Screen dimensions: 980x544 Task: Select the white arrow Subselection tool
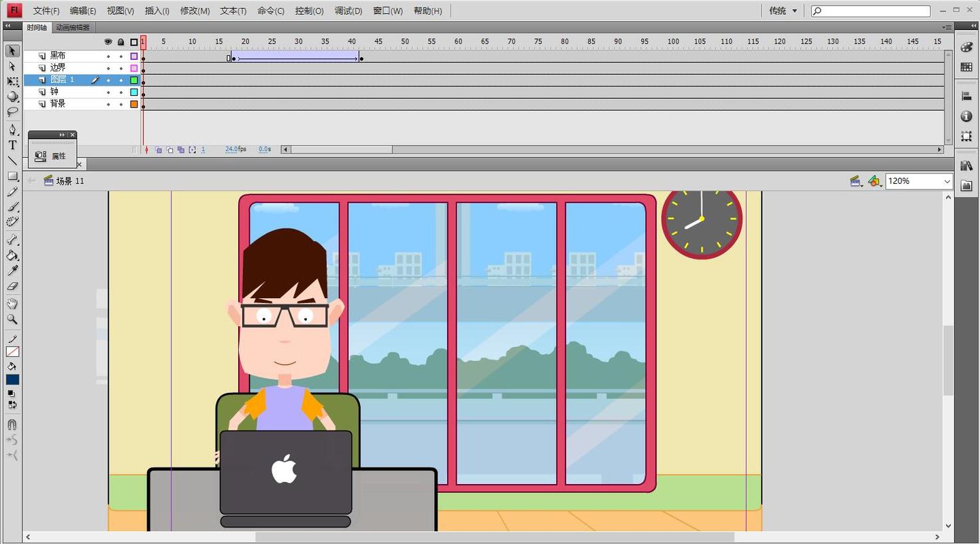[12, 66]
